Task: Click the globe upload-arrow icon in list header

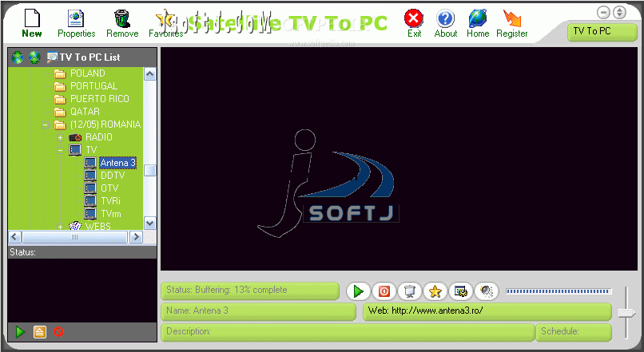Action: (34, 57)
